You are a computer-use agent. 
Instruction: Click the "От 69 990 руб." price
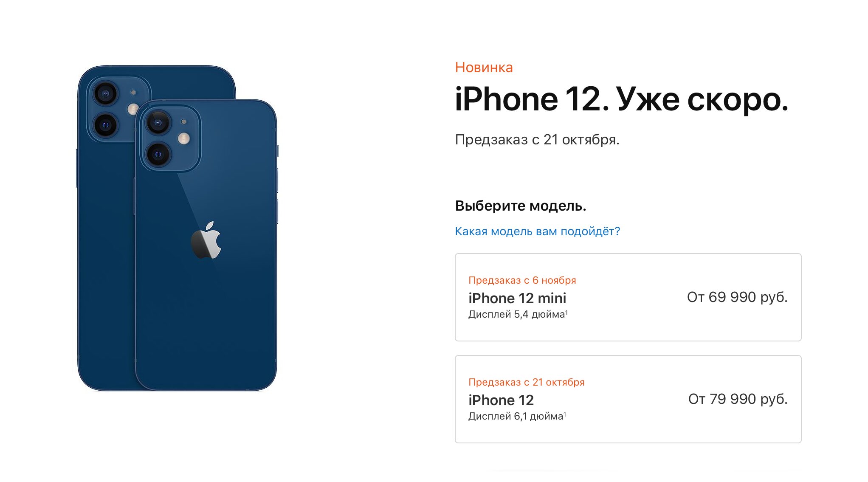coord(737,297)
